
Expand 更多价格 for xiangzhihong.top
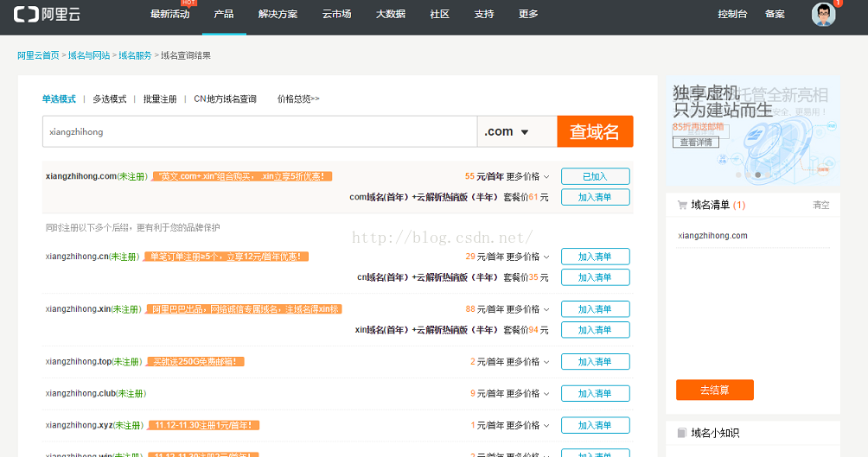coord(527,362)
